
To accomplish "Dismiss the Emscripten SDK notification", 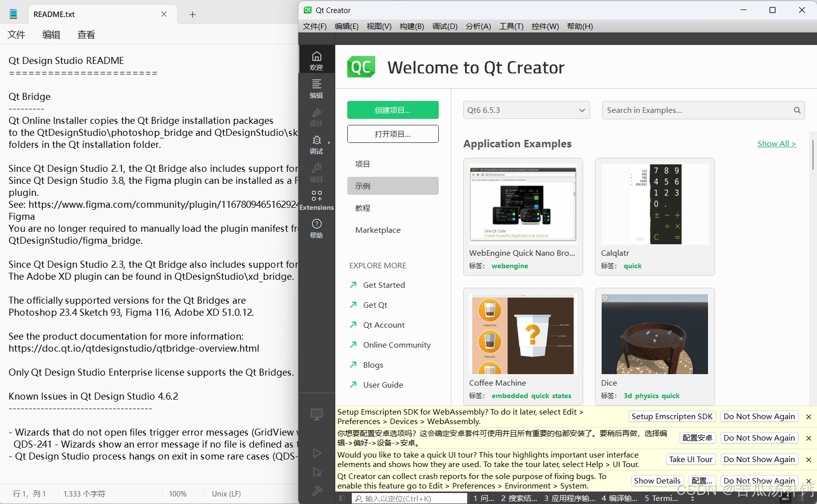I will pos(809,417).
